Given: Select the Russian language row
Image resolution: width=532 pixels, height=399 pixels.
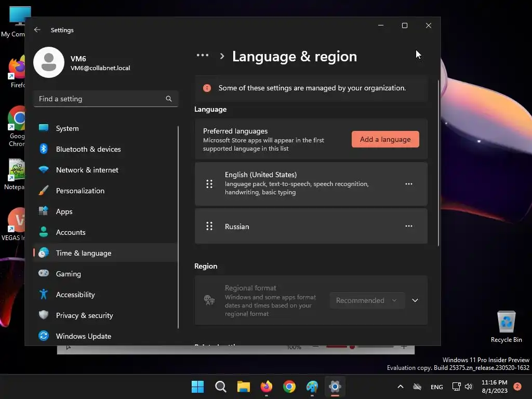Looking at the screenshot, I should [311, 227].
